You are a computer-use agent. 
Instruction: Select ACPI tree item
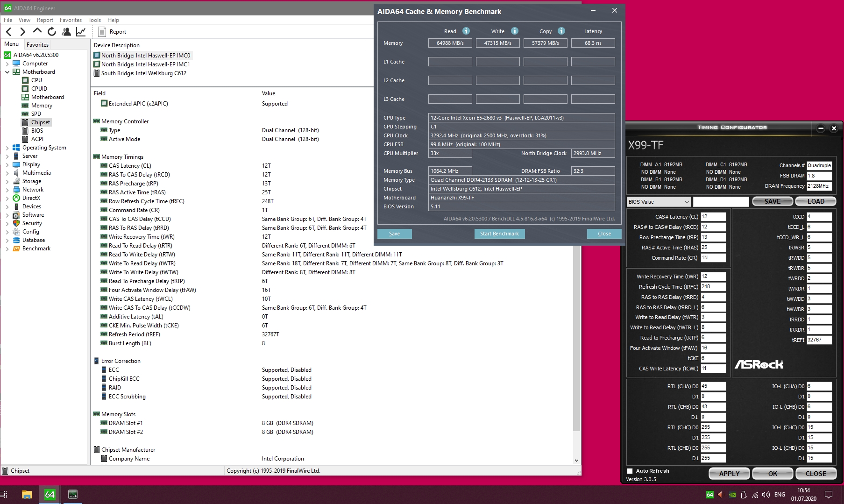coord(37,139)
